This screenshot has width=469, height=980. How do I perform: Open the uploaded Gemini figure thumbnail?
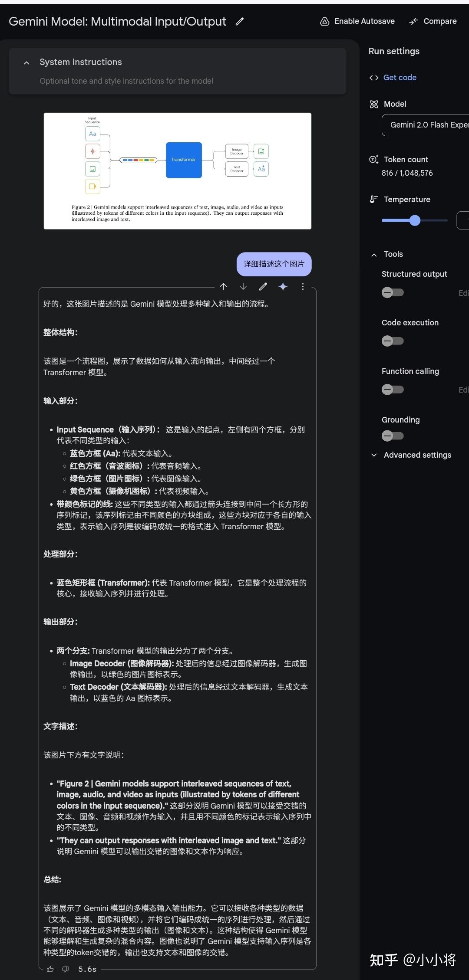pos(177,171)
